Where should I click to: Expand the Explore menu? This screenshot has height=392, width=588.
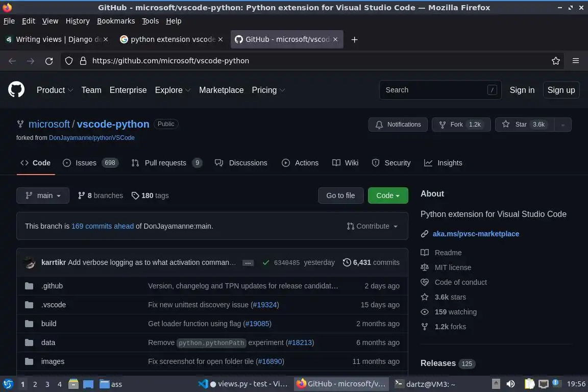[x=173, y=90]
